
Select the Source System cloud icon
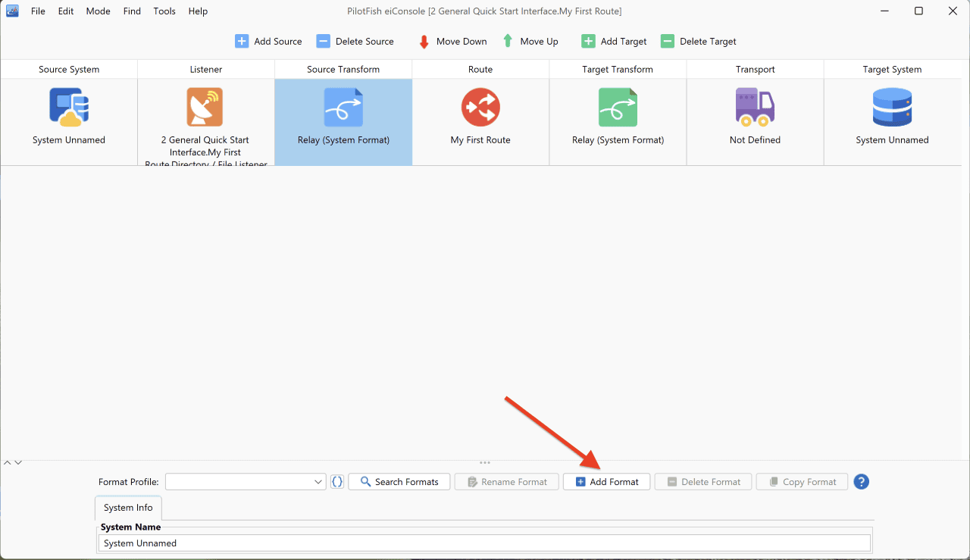pos(69,107)
